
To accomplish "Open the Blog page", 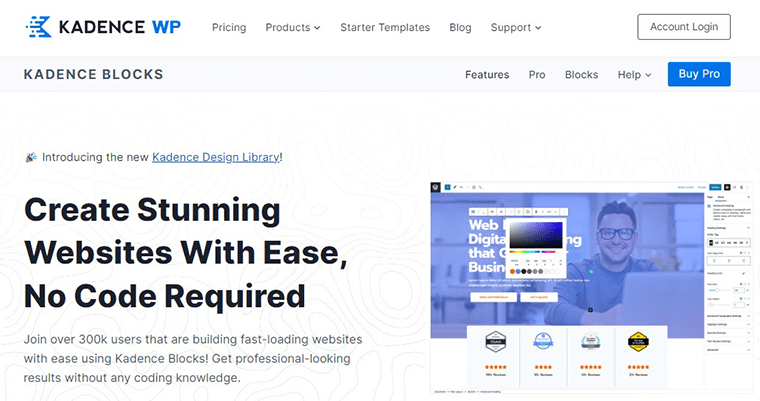I will [x=460, y=27].
